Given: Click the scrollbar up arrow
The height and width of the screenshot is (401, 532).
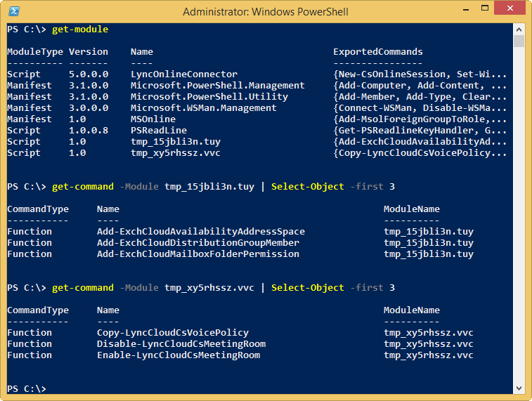Looking at the screenshot, I should pos(519,28).
